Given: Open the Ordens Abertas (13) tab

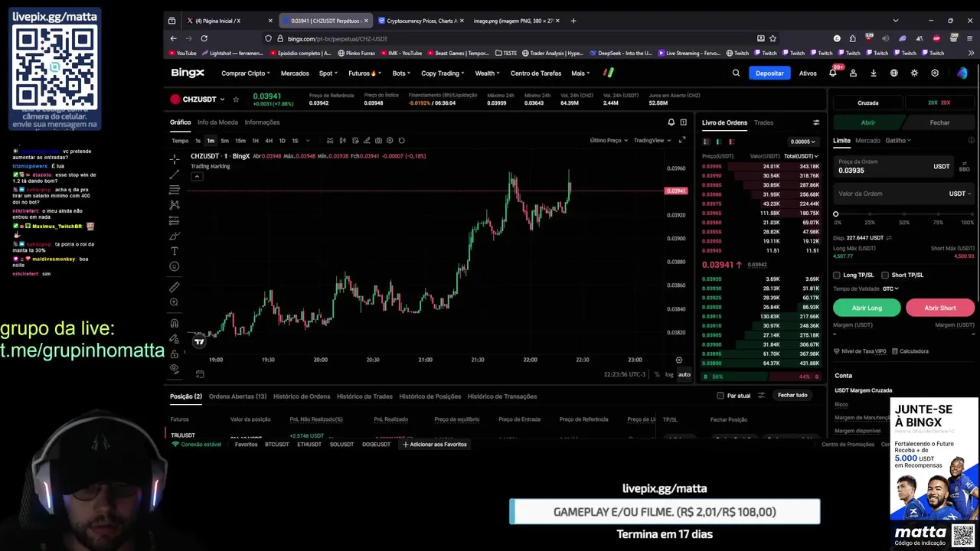Looking at the screenshot, I should [x=237, y=396].
